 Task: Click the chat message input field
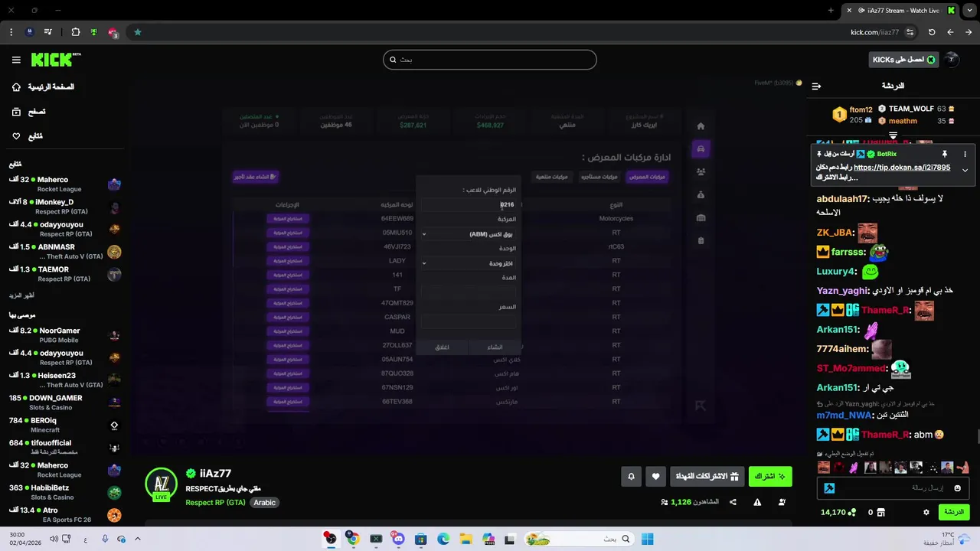[x=893, y=488]
